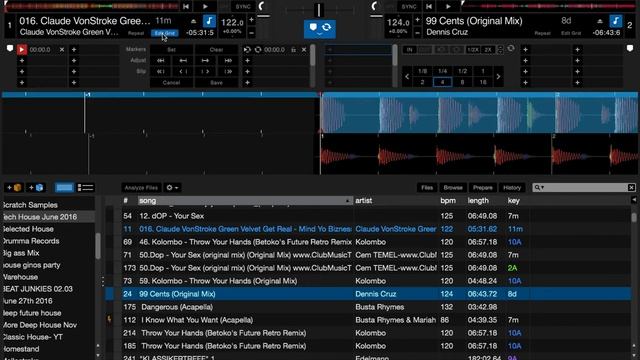Show shorter auto loop sizes (left arrow)
The image size is (640, 360).
tap(407, 77)
